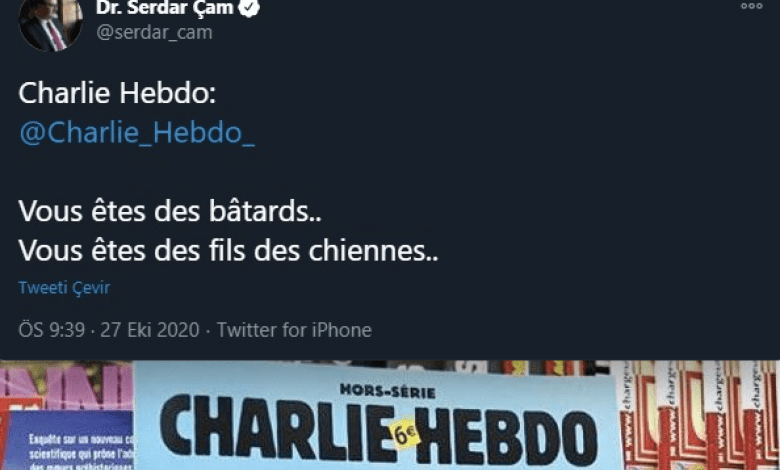780x470 pixels.
Task: Click the tweet line starting "Vous êtes des bâtards"
Action: click(170, 211)
